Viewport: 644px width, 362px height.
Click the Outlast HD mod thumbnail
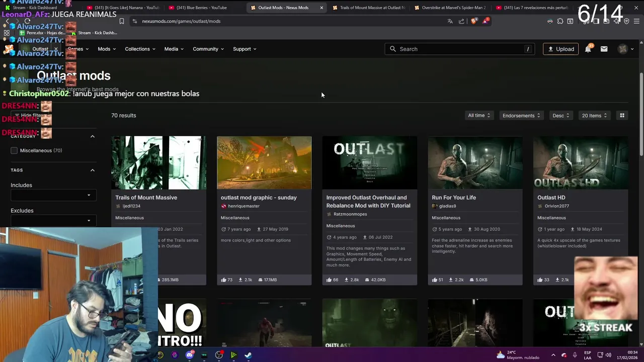[581, 162]
